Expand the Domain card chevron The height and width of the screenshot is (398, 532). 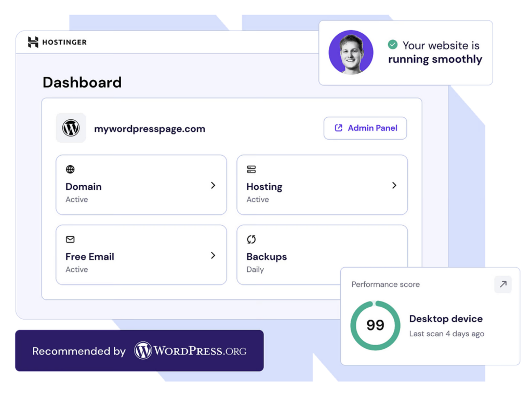point(213,185)
